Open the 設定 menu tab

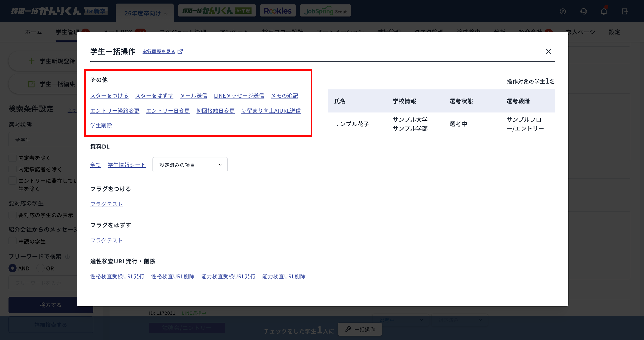coord(614,32)
